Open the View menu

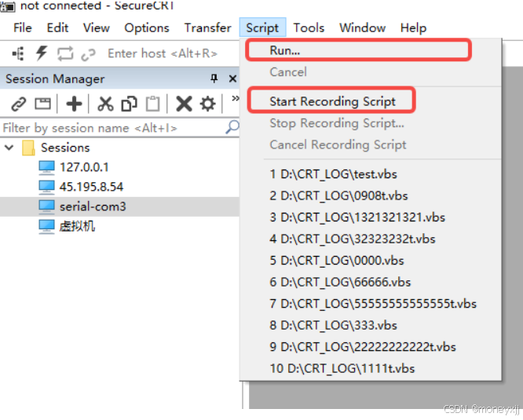(x=97, y=27)
